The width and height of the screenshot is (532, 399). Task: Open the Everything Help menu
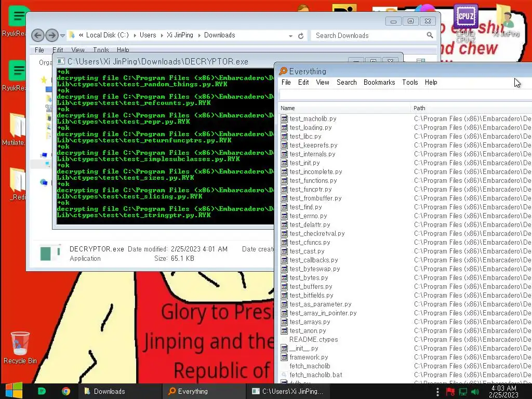(x=431, y=83)
